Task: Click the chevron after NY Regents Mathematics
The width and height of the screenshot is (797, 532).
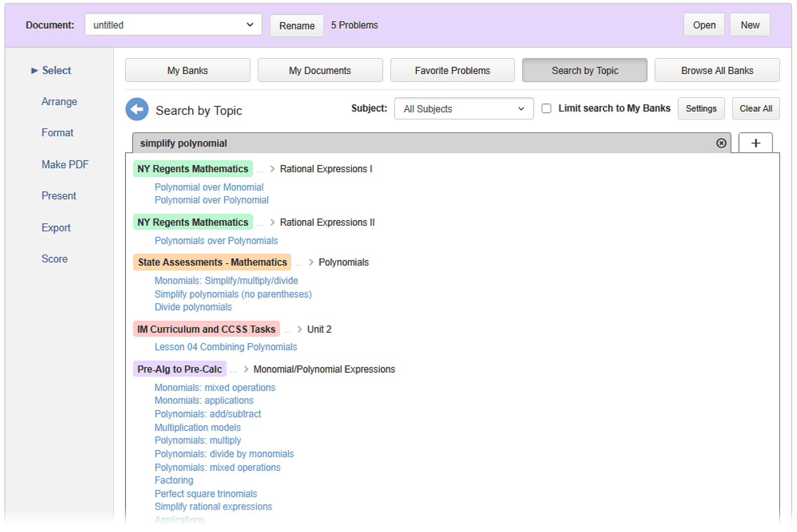Action: [x=271, y=169]
